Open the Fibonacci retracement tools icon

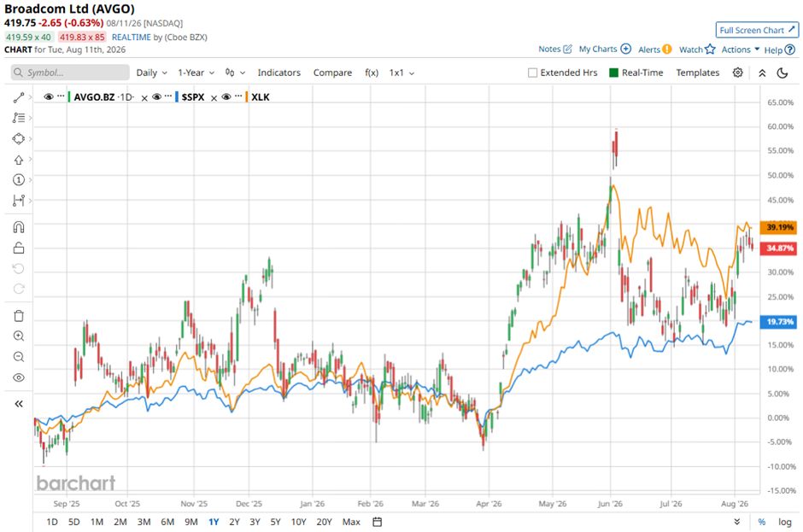click(19, 118)
